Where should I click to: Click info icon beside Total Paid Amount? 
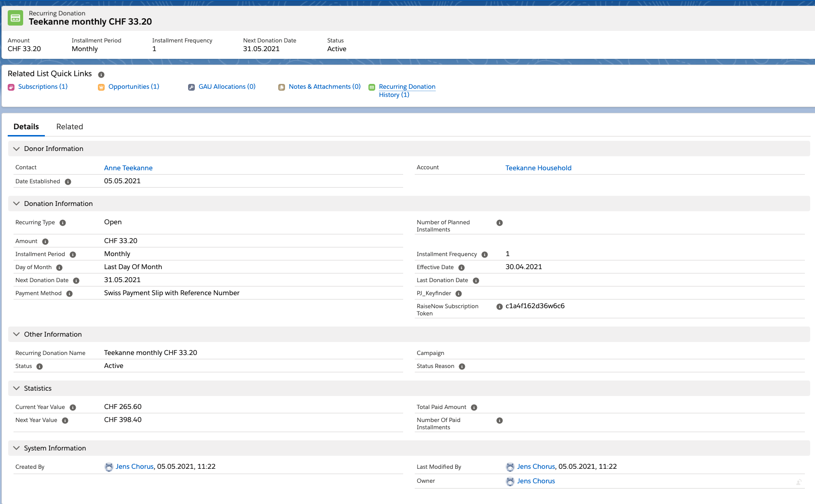(x=474, y=408)
